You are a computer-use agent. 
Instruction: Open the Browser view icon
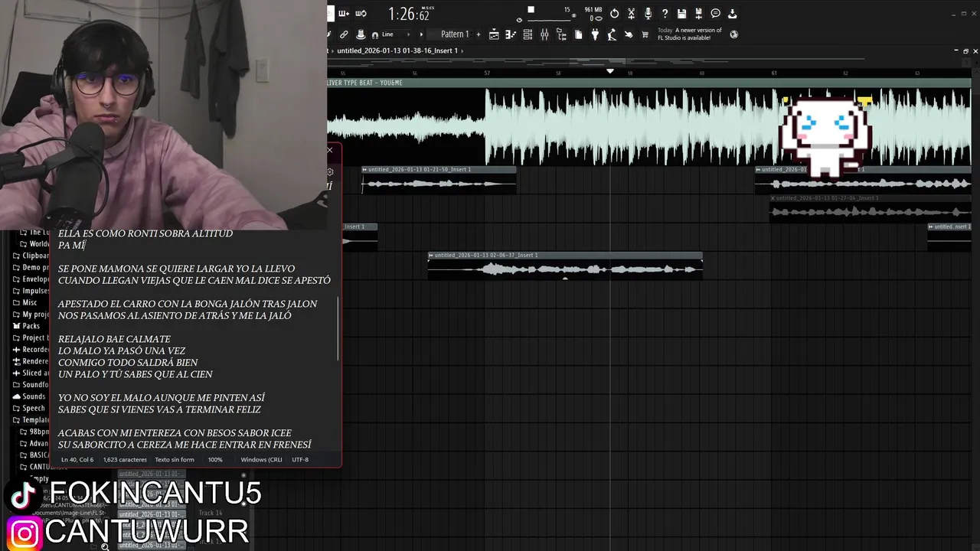pos(561,34)
